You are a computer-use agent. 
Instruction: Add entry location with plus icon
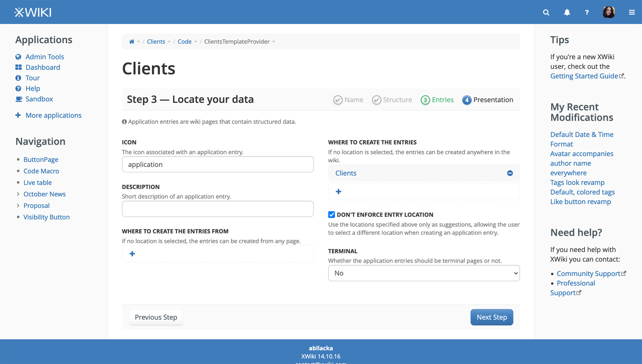[x=338, y=192]
